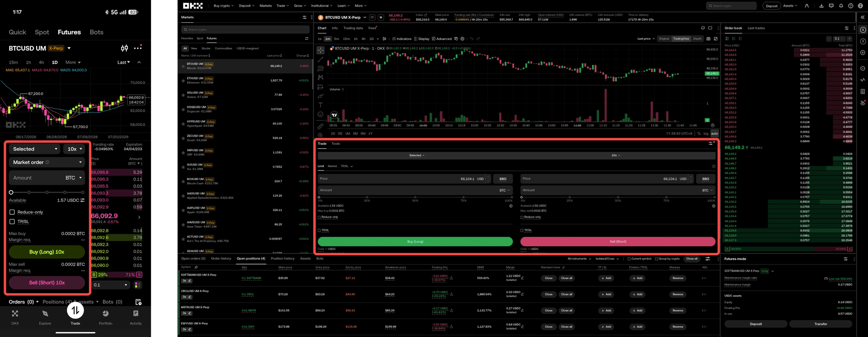The height and width of the screenshot is (337, 868).
Task: Click desktop buy-side Price input field
Action: (x=404, y=179)
